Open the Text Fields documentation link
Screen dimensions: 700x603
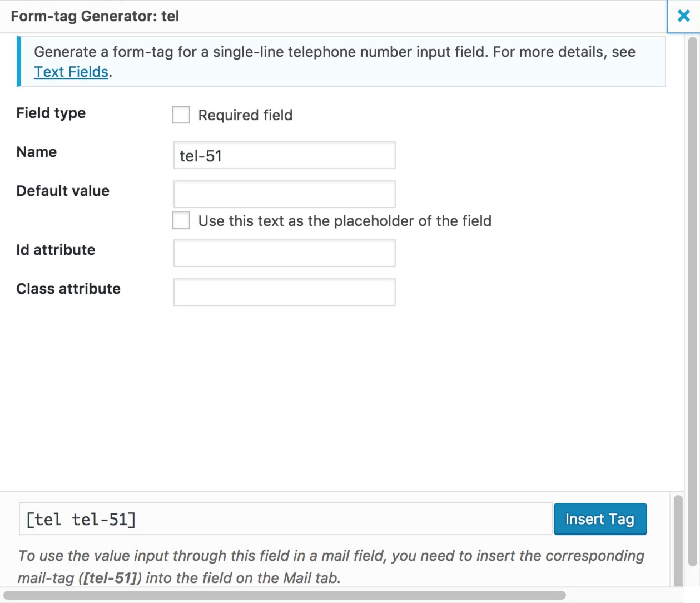pos(71,71)
